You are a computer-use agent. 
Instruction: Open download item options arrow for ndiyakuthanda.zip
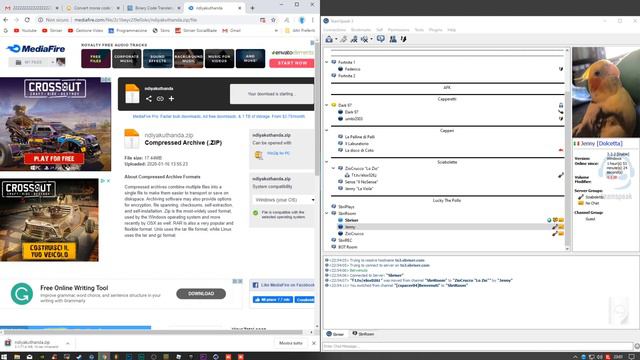pyautogui.click(x=67, y=343)
